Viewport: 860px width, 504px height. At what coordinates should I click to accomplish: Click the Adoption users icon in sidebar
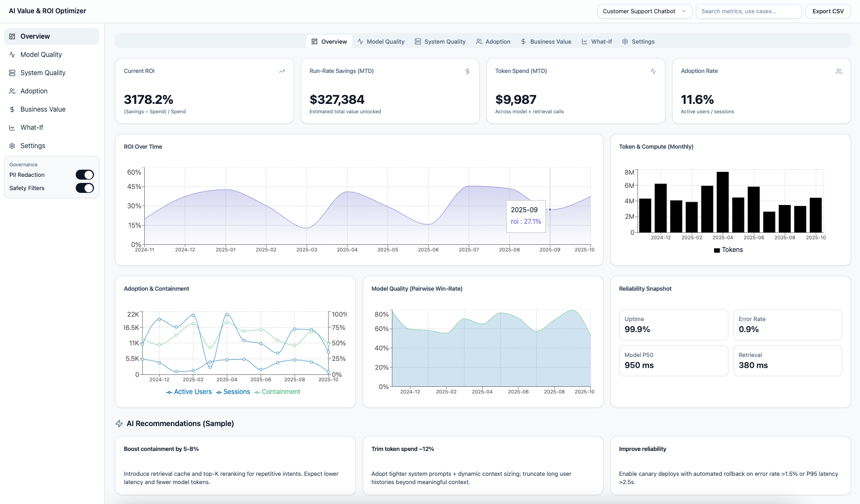(x=12, y=91)
